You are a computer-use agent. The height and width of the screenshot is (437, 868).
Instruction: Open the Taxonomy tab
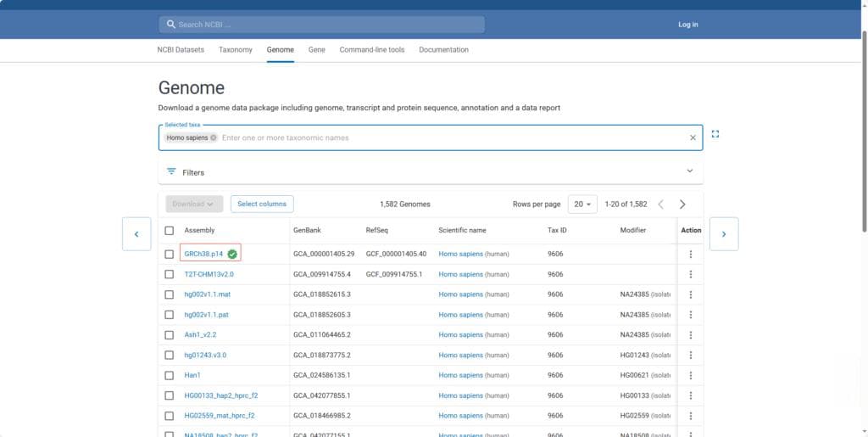coord(236,50)
